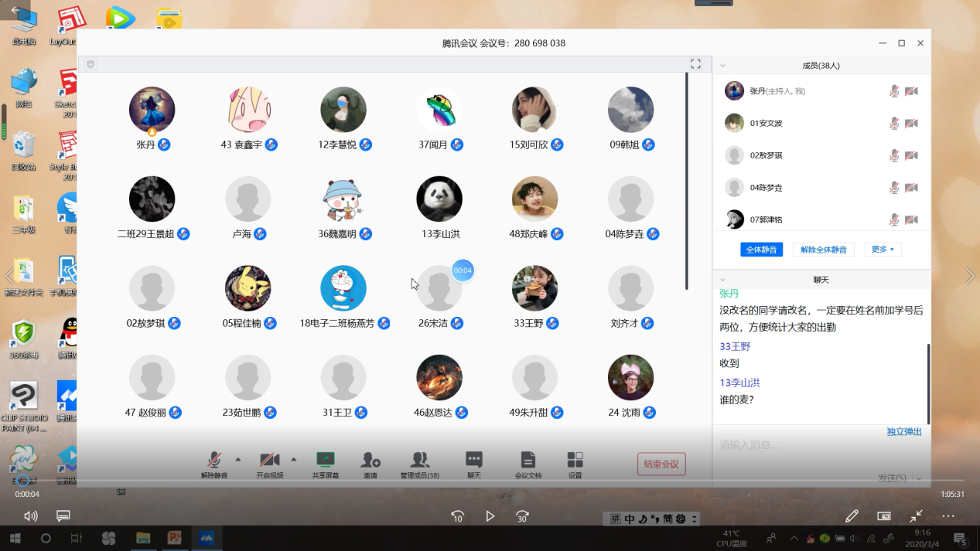
Task: Open the 更多 dropdown in the member panel
Action: 883,250
